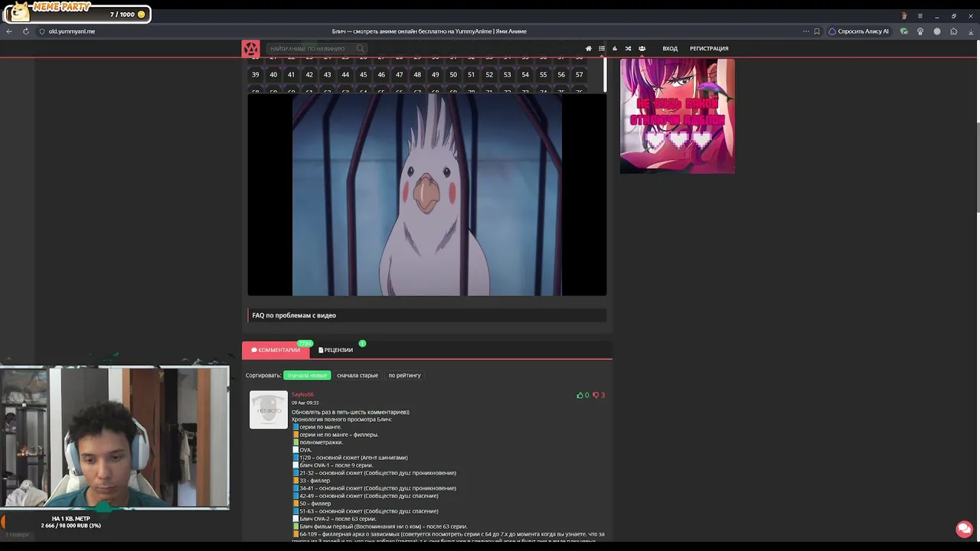Sort comments by rating

(404, 375)
